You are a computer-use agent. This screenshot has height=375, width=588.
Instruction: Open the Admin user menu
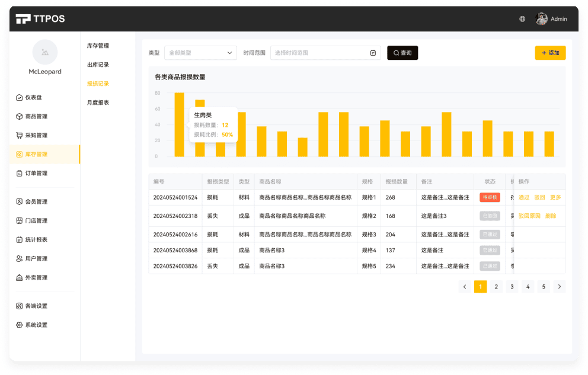pyautogui.click(x=551, y=19)
